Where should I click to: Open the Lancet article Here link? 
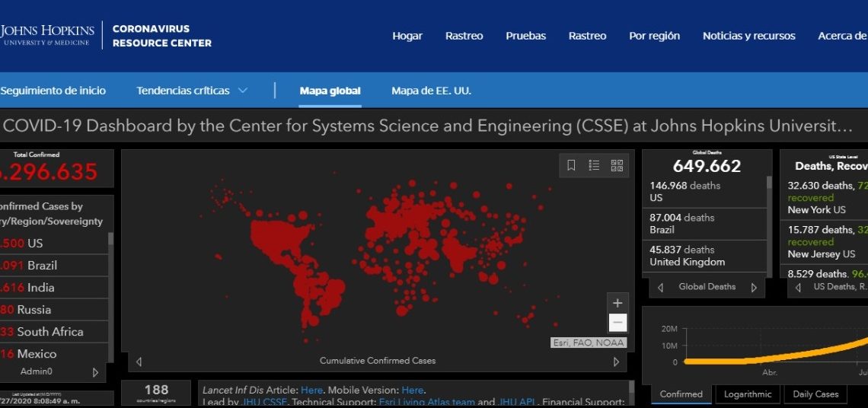pyautogui.click(x=311, y=390)
